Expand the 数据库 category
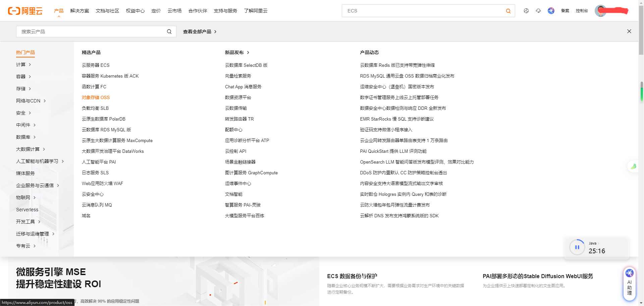This screenshot has height=306, width=644. tap(26, 137)
